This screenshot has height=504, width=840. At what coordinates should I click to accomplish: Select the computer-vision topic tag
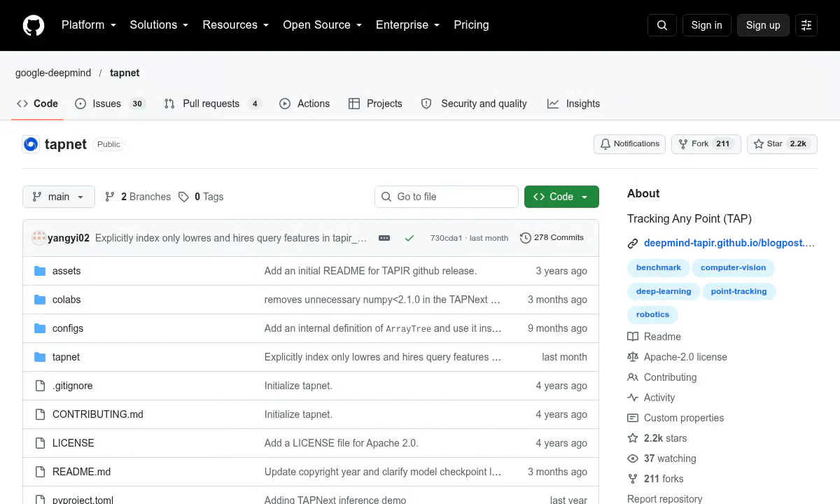pyautogui.click(x=733, y=267)
